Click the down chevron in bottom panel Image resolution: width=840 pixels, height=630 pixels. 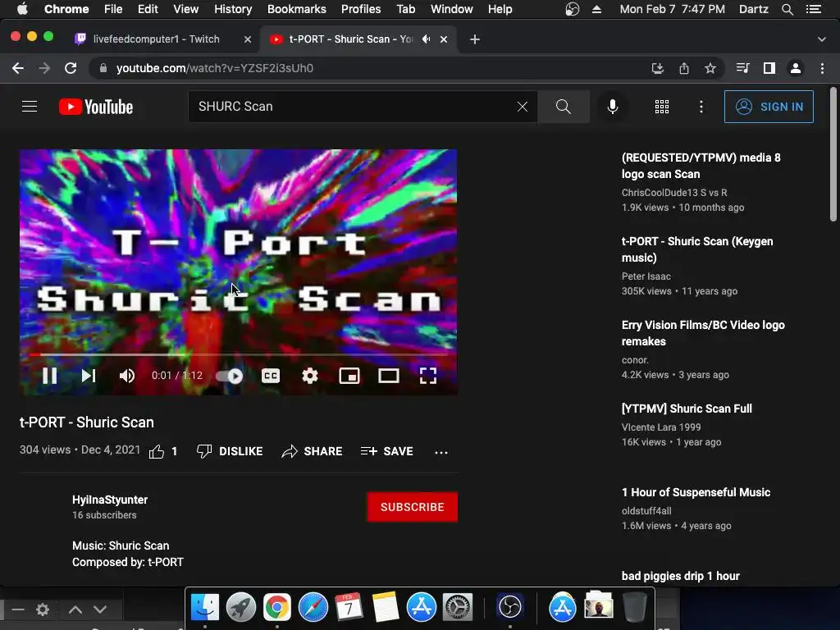click(100, 609)
